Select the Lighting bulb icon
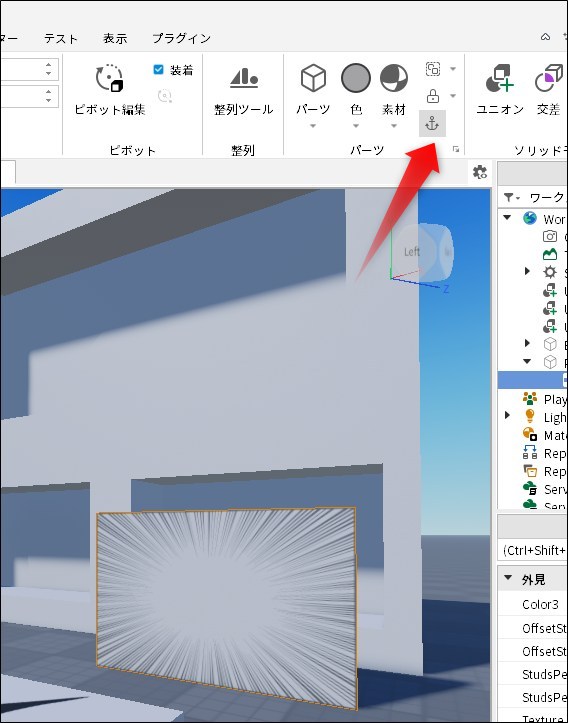The height and width of the screenshot is (723, 568). (x=530, y=416)
